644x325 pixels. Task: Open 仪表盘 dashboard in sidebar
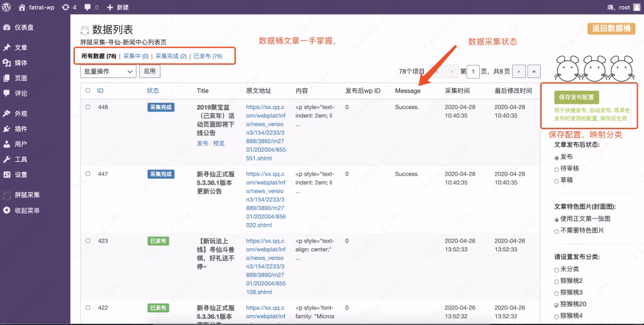point(24,28)
